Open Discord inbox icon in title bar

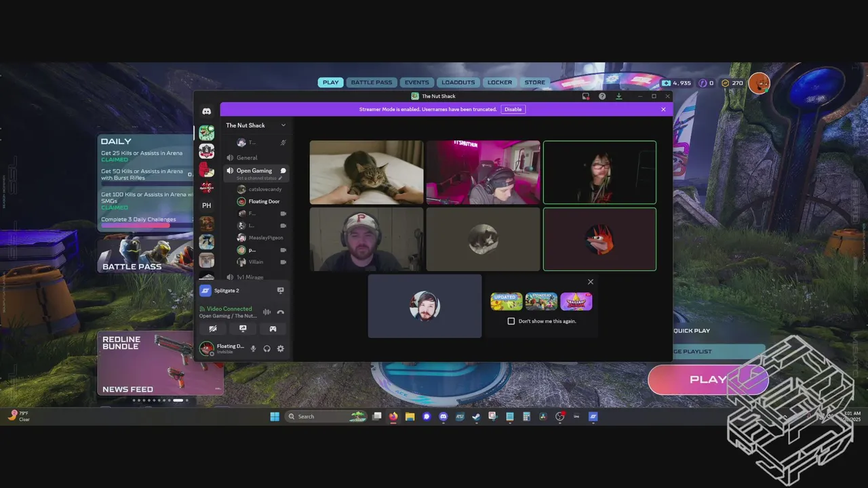(x=586, y=96)
